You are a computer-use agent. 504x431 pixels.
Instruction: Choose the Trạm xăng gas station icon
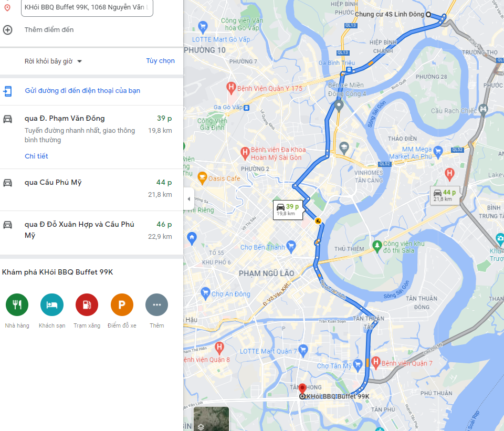pos(87,304)
